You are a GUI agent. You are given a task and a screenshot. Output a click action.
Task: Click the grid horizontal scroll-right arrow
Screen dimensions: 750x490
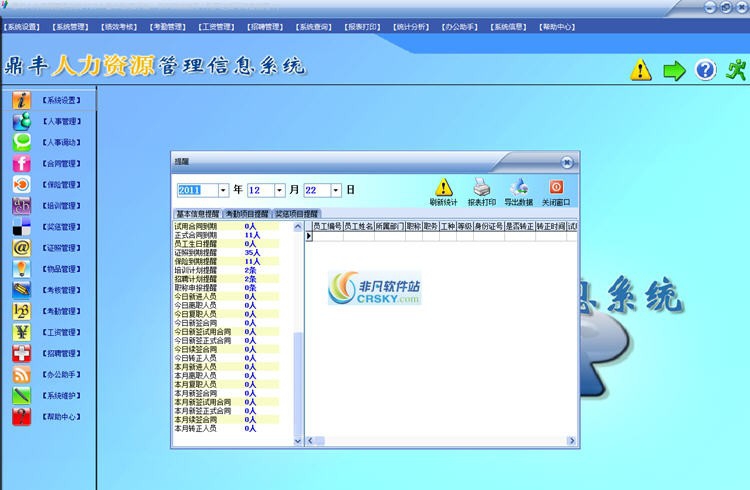tap(572, 441)
